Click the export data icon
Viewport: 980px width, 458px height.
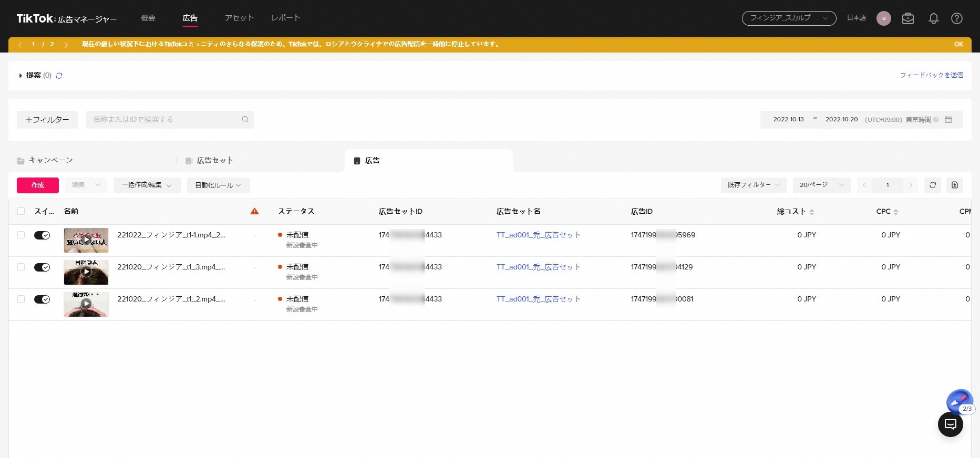954,185
